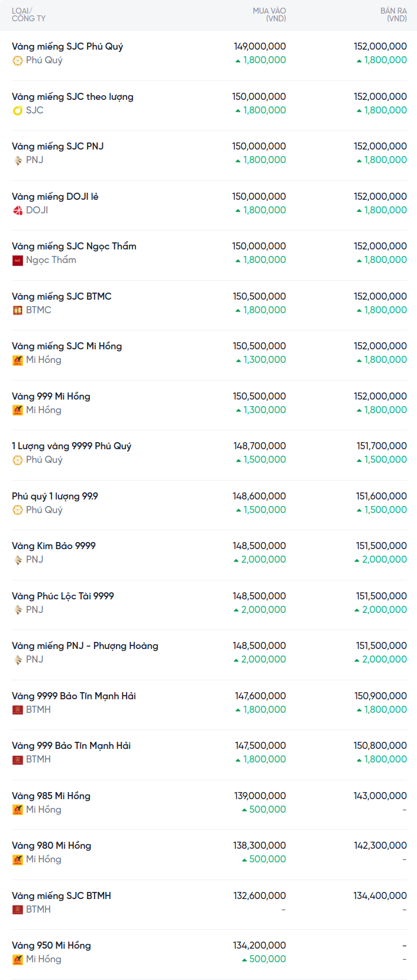This screenshot has width=417, height=980.
Task: Click the Bán ra (VND) column header
Action: point(393,15)
